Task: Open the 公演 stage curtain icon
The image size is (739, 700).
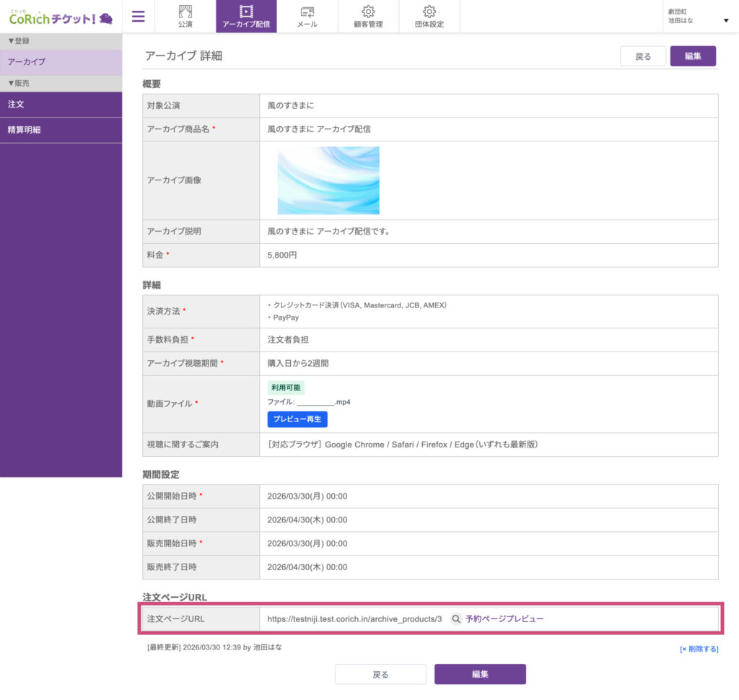Action: coord(185,12)
